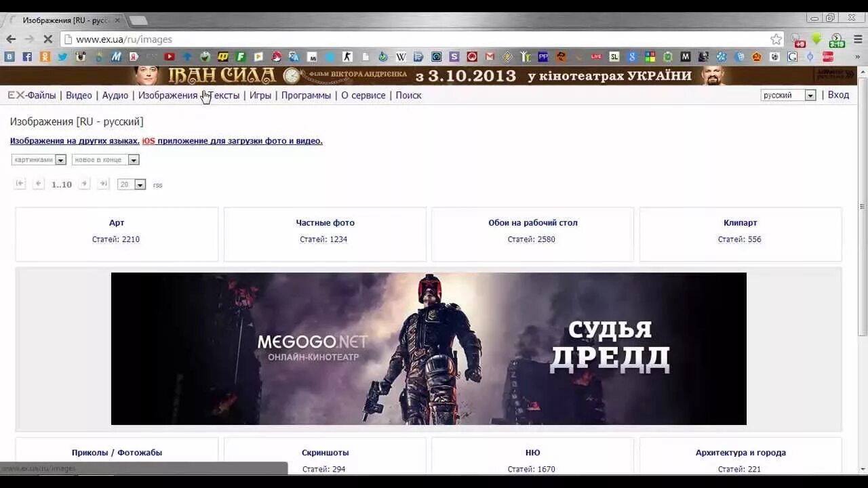Open the Видео section
The image size is (868, 488).
79,96
